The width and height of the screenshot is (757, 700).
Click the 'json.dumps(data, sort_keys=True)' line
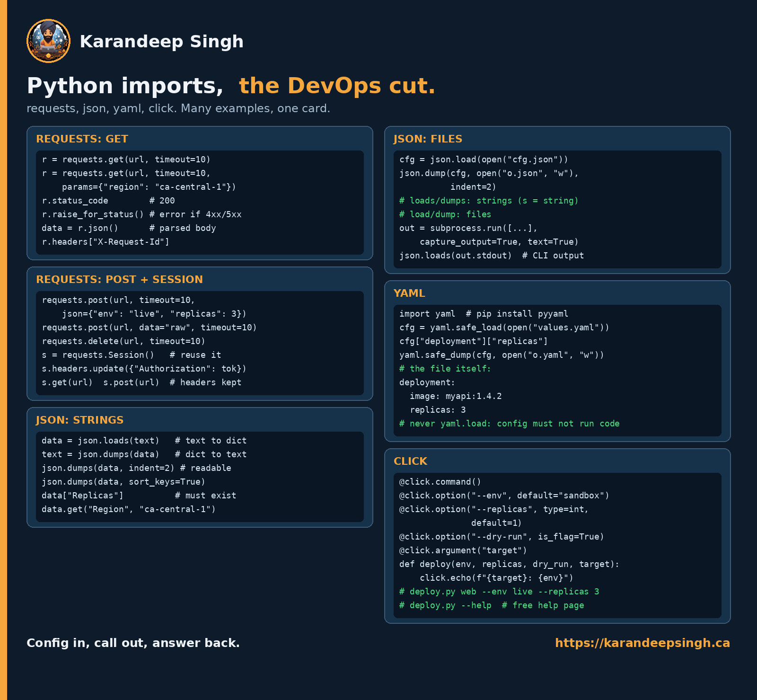pos(123,482)
